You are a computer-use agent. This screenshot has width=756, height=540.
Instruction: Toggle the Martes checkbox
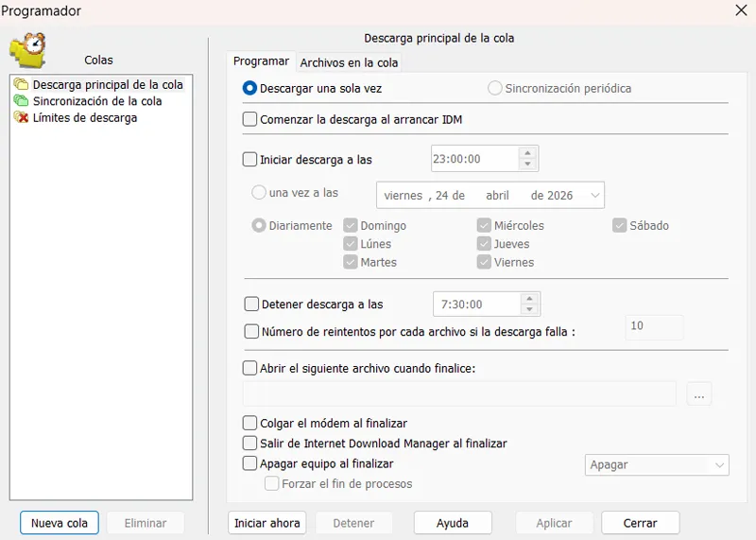tap(350, 262)
